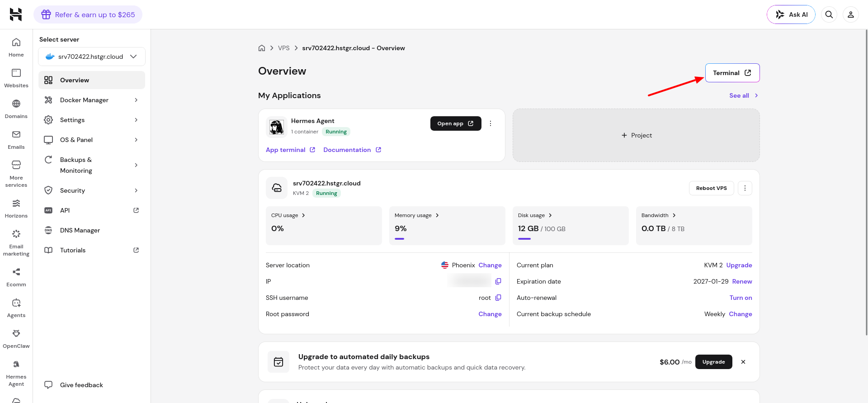
Task: Open server three-dot options menu
Action: click(x=745, y=188)
